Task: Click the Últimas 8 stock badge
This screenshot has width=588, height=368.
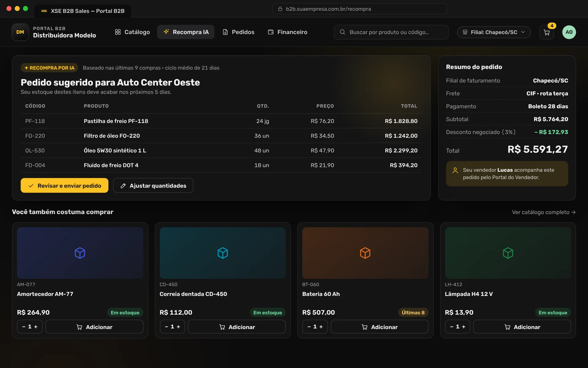Action: [413, 312]
